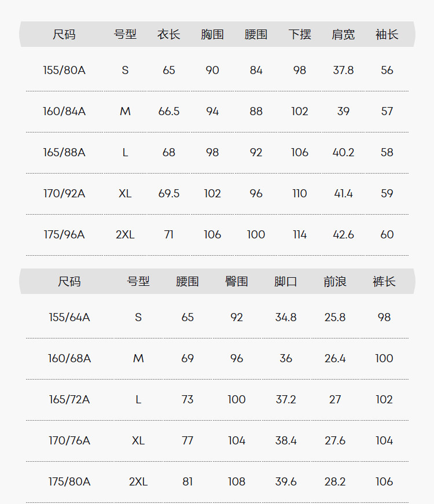Select the 175/96A size cell
The image size is (434, 504).
click(64, 235)
